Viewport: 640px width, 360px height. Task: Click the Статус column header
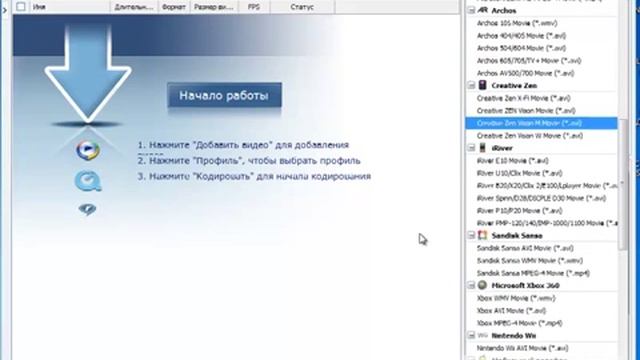[x=302, y=7]
